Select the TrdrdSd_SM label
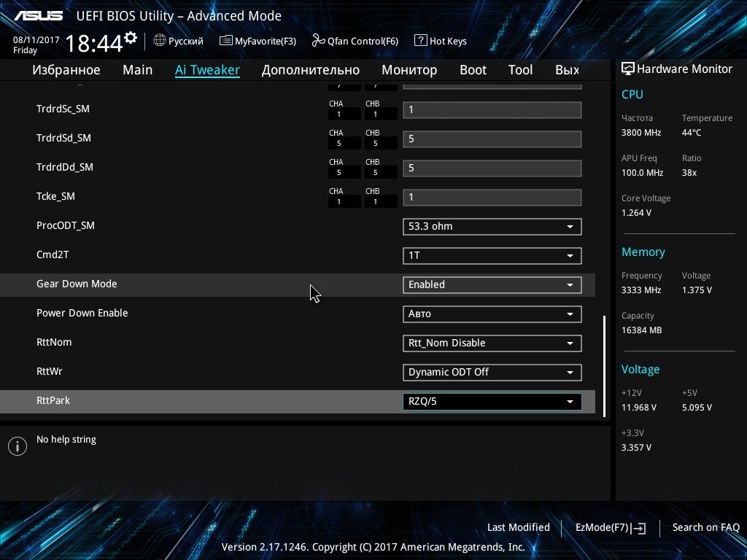Screen dimensions: 747x560 (x=63, y=138)
